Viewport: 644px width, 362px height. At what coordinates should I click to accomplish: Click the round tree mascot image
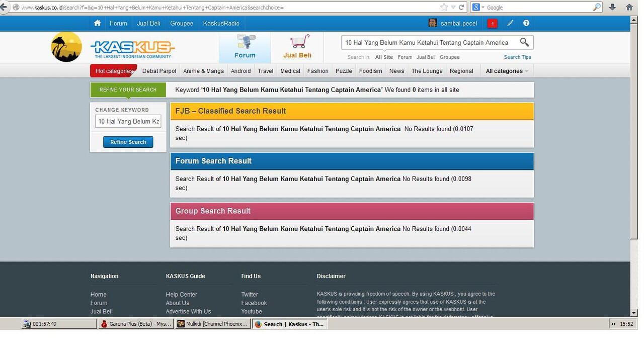click(x=66, y=47)
